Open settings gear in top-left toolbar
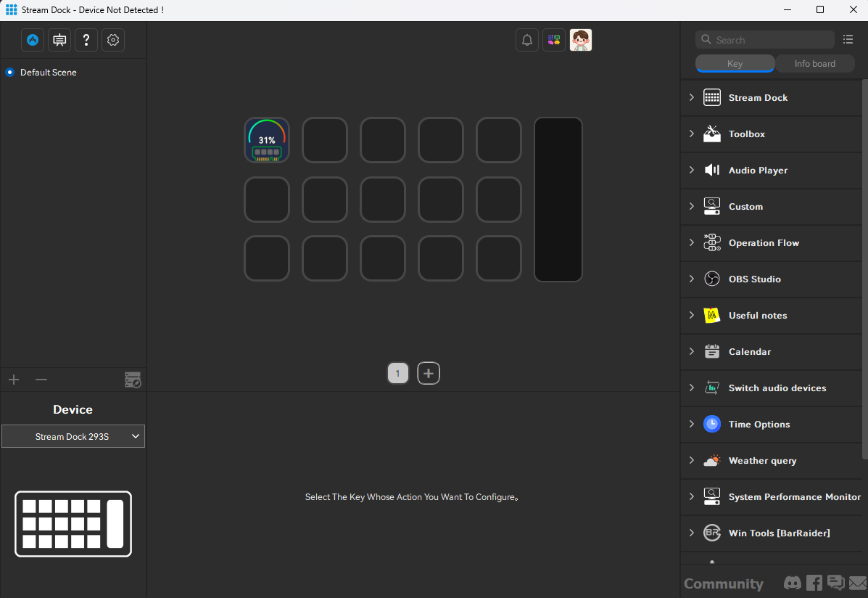868x598 pixels. [x=113, y=41]
